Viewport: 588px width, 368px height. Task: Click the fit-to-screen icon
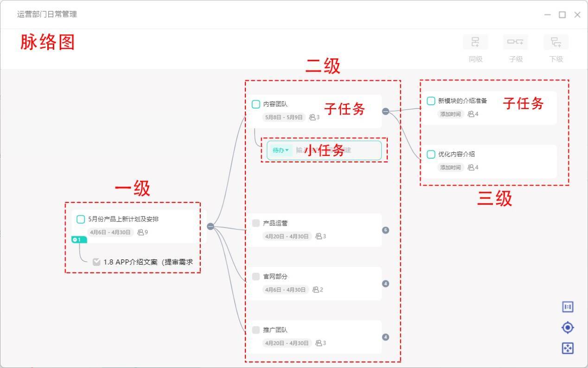click(x=568, y=348)
